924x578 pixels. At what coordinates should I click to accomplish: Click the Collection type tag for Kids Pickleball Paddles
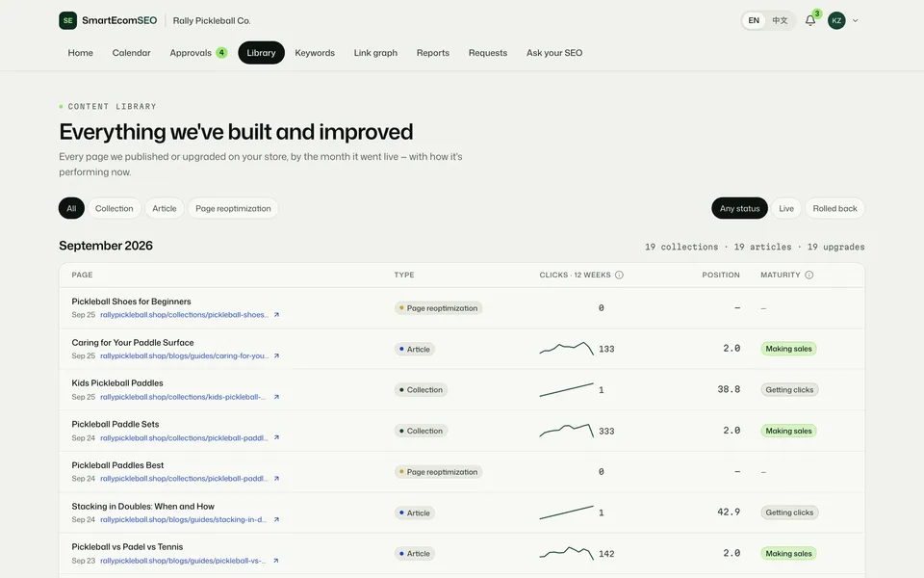point(421,390)
